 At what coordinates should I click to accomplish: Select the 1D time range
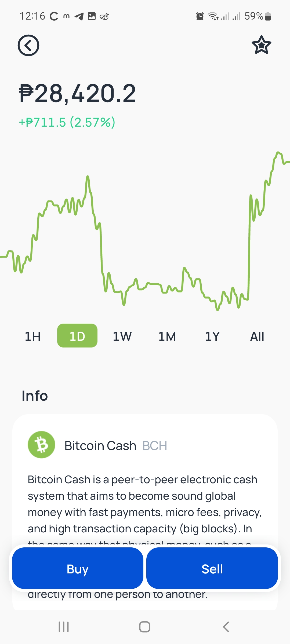[x=77, y=336]
